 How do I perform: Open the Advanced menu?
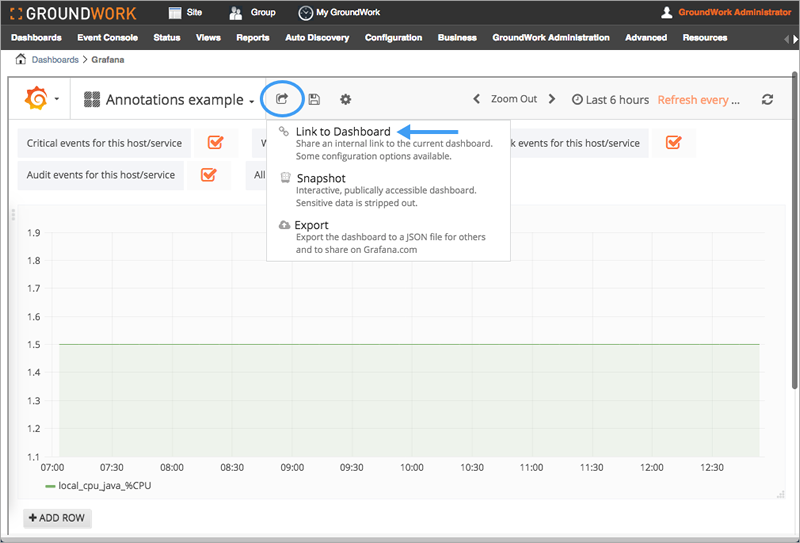tap(646, 37)
